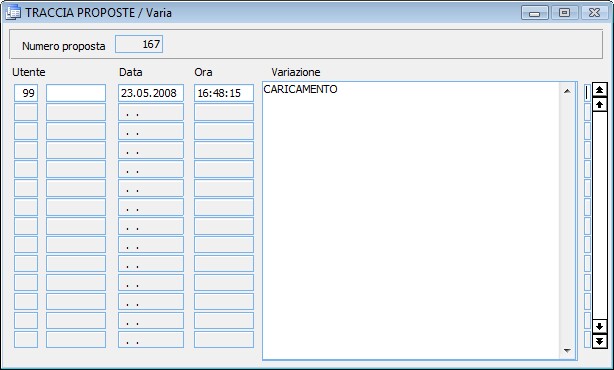This screenshot has width=614, height=370.
Task: Click the Variazione text box scroll-up arrow
Action: pyautogui.click(x=567, y=91)
